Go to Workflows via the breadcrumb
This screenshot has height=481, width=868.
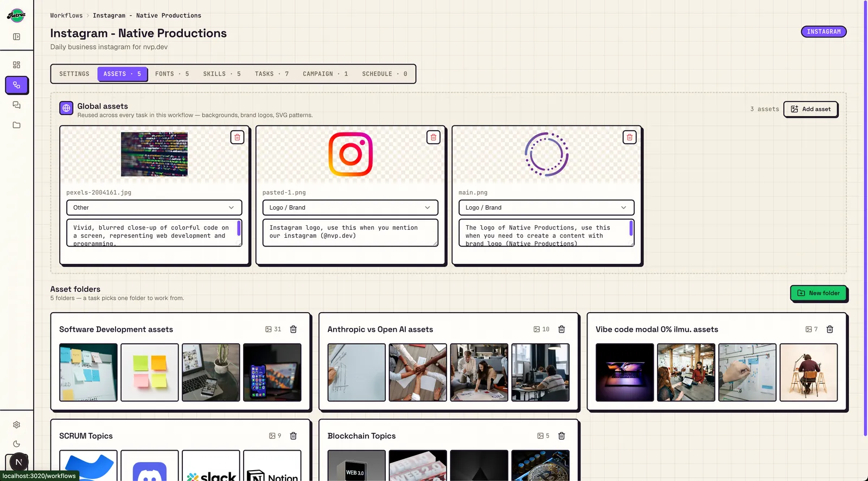click(66, 16)
